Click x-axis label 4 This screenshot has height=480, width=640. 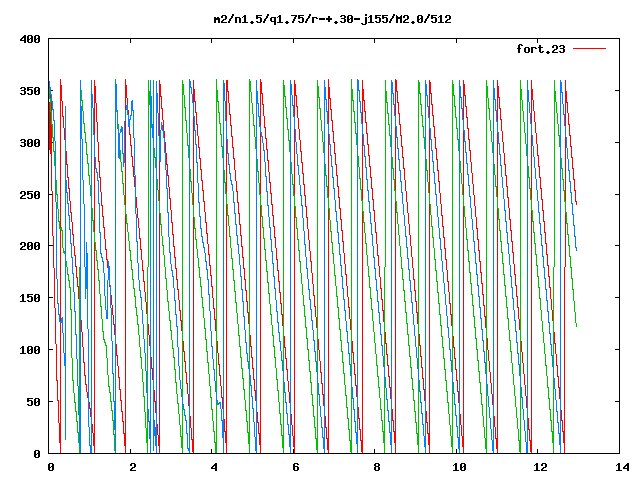pos(214,467)
